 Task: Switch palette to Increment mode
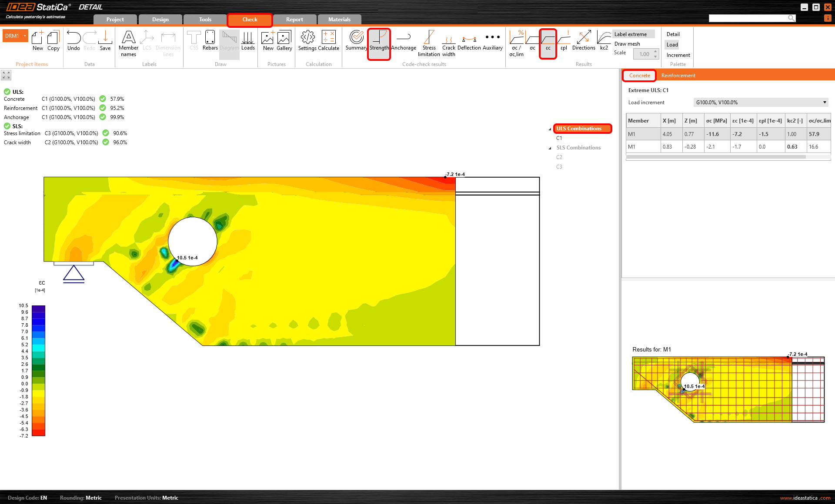pos(678,55)
